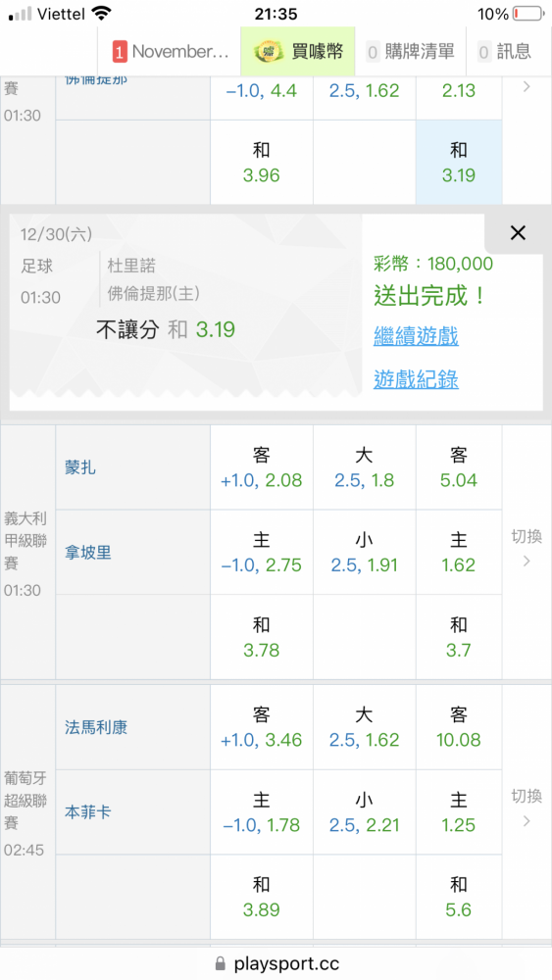Select 主 1.62 moneyline for 拿坡里
This screenshot has height=980, width=552.
click(459, 552)
